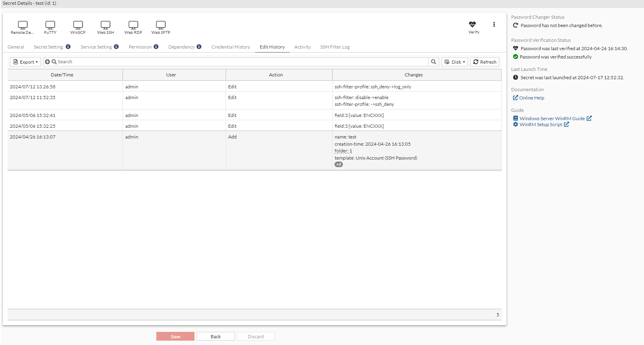This screenshot has height=345, width=644.
Task: Switch to the Activity tab
Action: [x=302, y=47]
